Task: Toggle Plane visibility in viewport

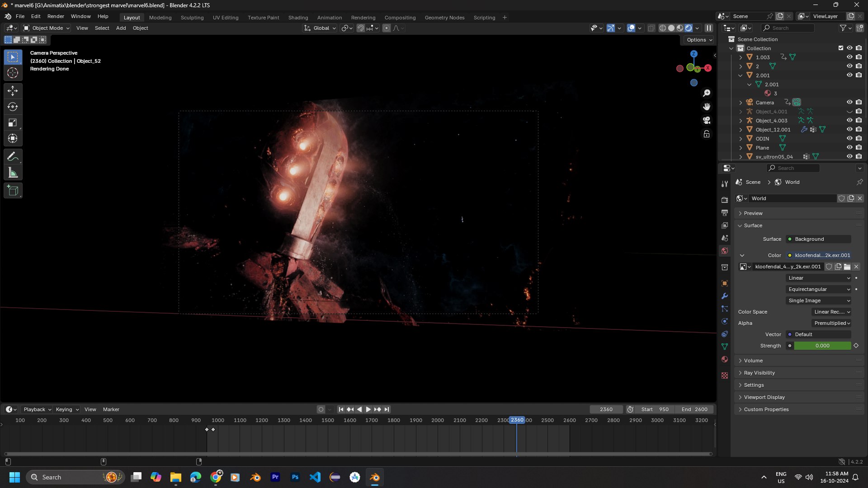Action: (x=849, y=147)
